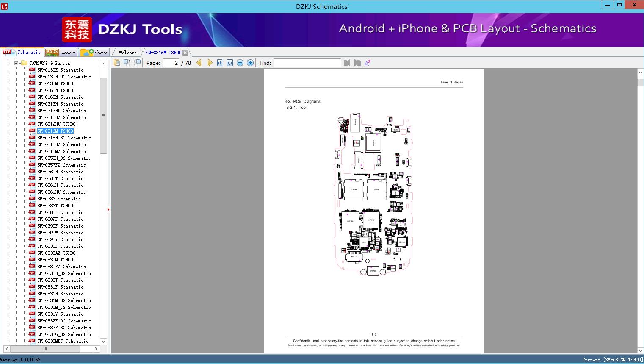644x364 pixels.
Task: Zoom out of the PDF page
Action: coord(240,63)
